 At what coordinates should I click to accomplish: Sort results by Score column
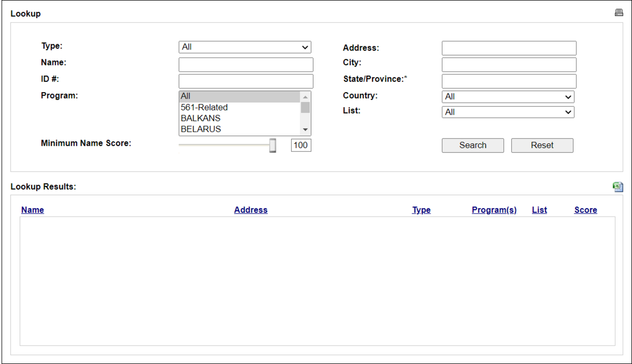click(585, 210)
